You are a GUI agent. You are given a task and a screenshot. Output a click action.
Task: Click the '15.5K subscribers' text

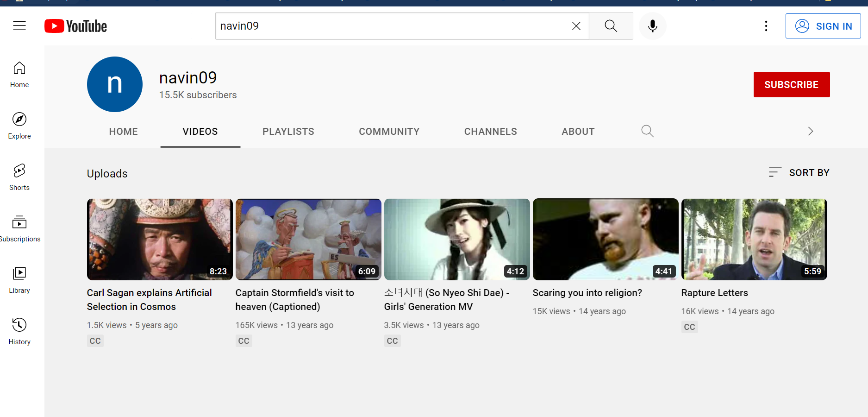coord(198,95)
